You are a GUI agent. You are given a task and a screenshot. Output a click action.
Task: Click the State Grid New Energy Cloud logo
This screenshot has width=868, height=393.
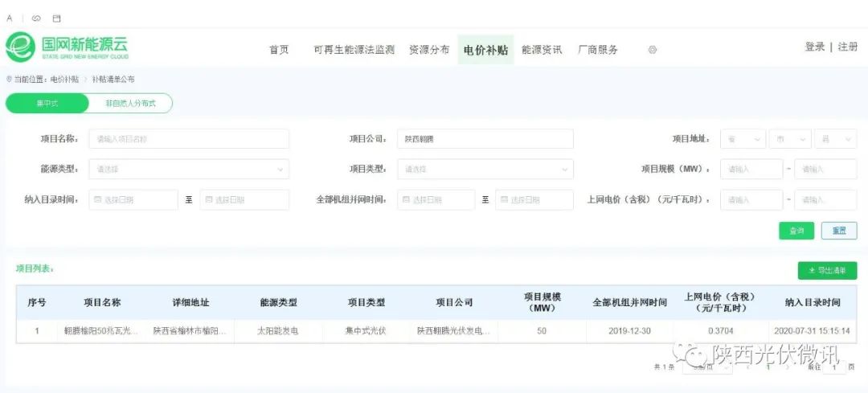pos(67,47)
